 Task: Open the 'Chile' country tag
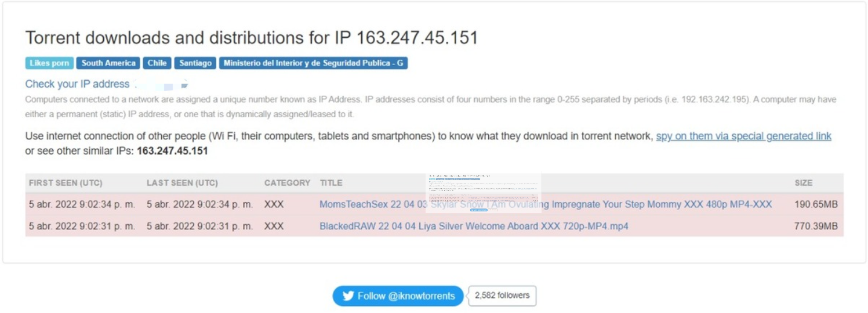coord(157,63)
